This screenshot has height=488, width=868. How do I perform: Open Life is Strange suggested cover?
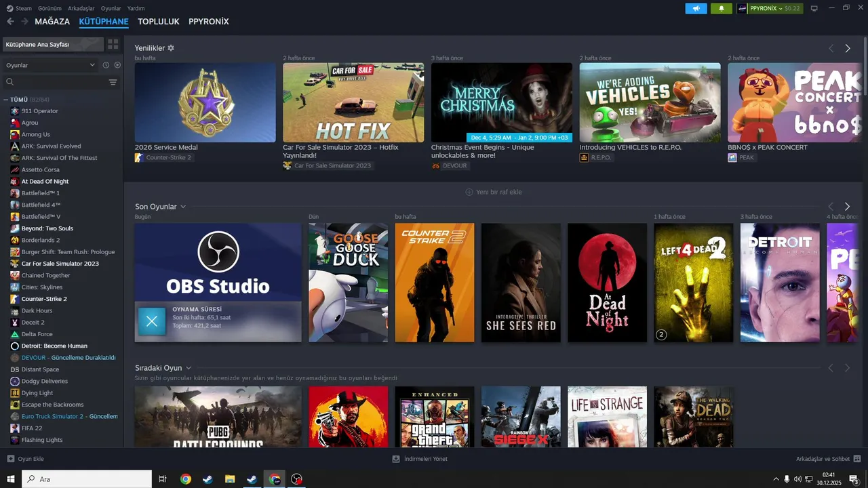point(607,417)
